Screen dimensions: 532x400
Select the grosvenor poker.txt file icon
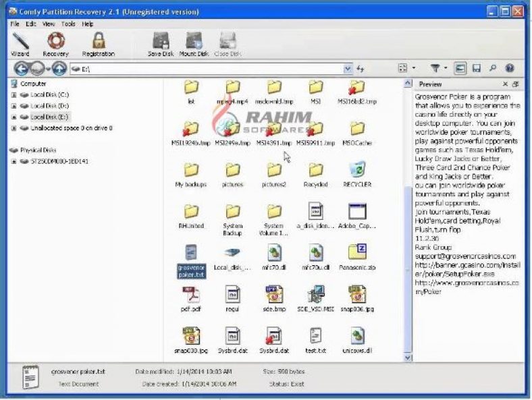191,253
